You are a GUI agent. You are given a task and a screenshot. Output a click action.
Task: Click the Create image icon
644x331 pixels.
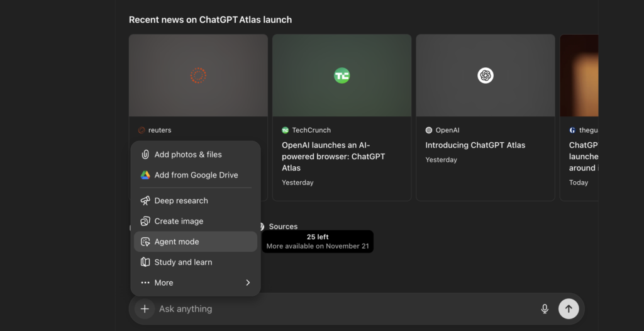(x=145, y=222)
